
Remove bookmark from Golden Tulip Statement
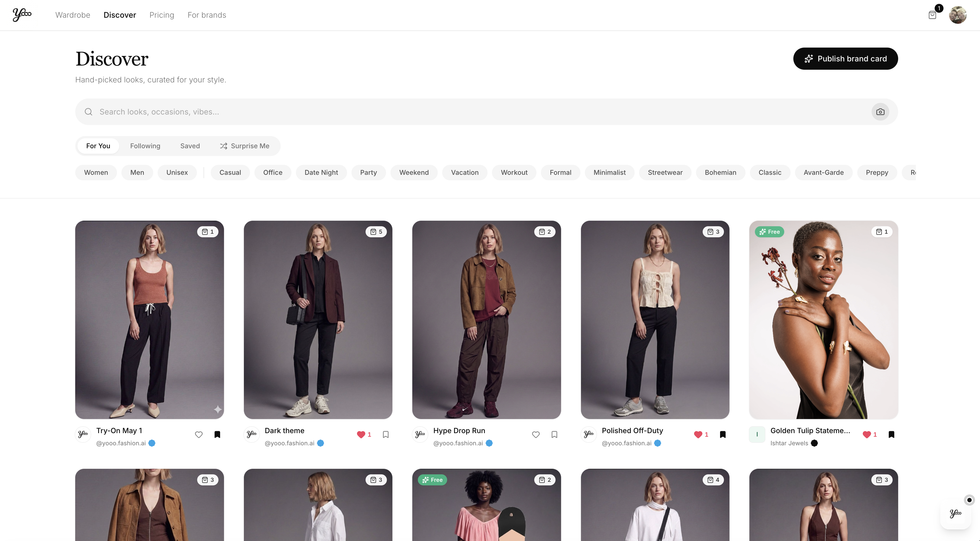[891, 435]
